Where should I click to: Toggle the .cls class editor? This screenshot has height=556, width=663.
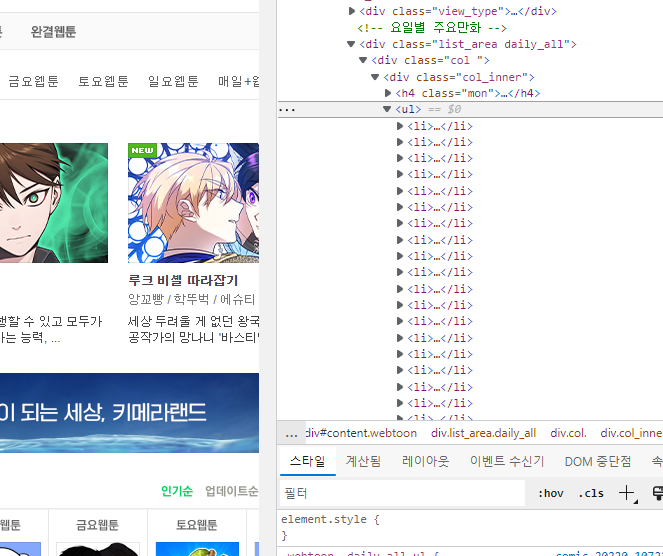pos(591,493)
